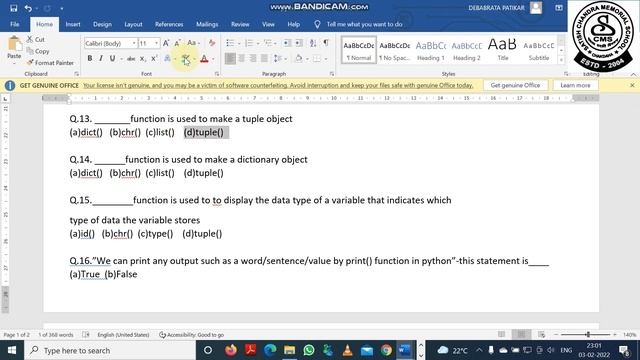Click the Get genuine Office button

click(x=515, y=85)
